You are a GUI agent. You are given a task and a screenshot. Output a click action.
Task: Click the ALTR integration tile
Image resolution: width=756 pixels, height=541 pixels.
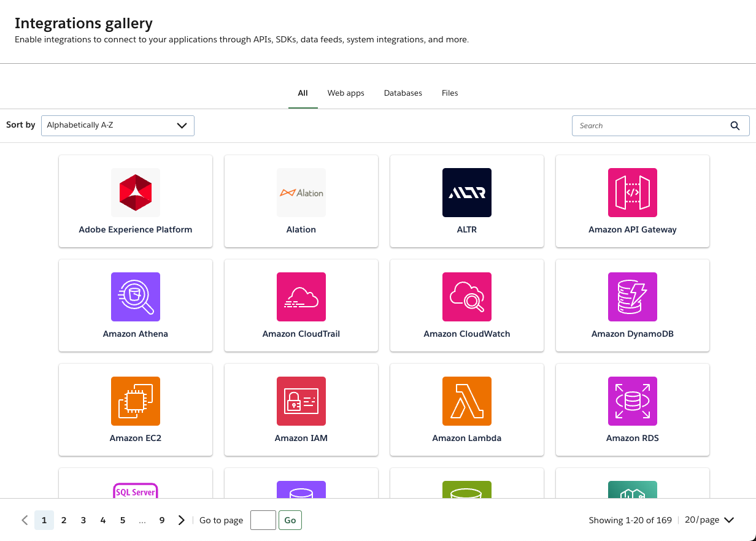pyautogui.click(x=466, y=201)
